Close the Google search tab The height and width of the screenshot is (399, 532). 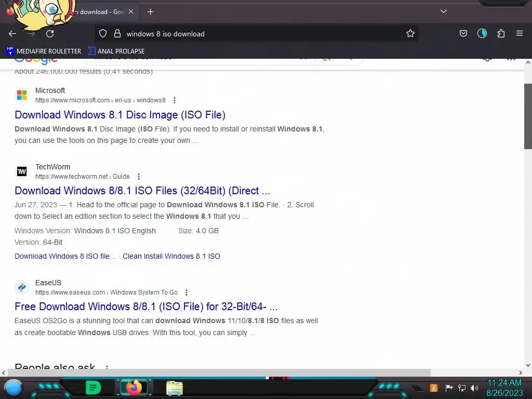pos(131,11)
